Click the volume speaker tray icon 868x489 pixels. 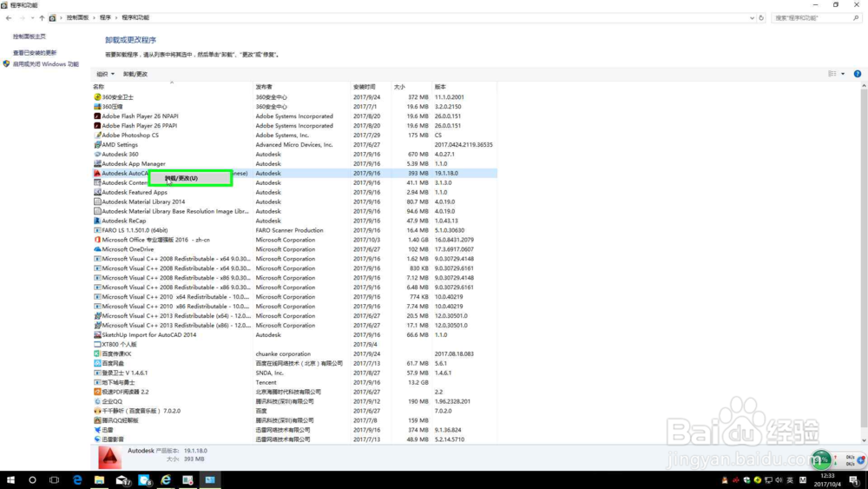tap(779, 480)
